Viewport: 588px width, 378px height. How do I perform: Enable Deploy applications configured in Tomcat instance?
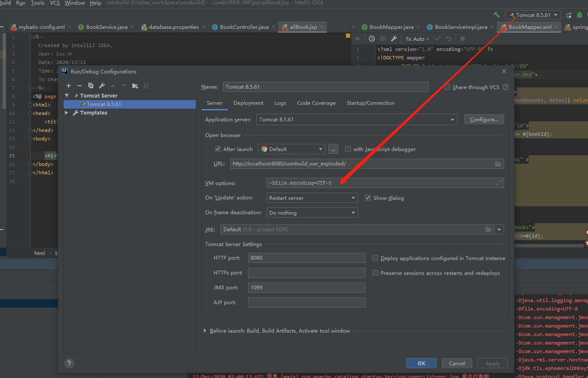pyautogui.click(x=375, y=258)
